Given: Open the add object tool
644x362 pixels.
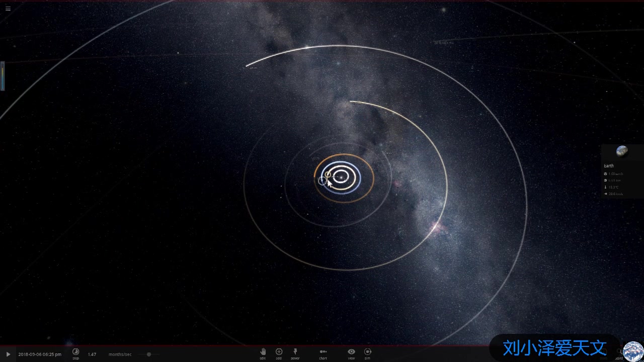Looking at the screenshot, I should (279, 352).
